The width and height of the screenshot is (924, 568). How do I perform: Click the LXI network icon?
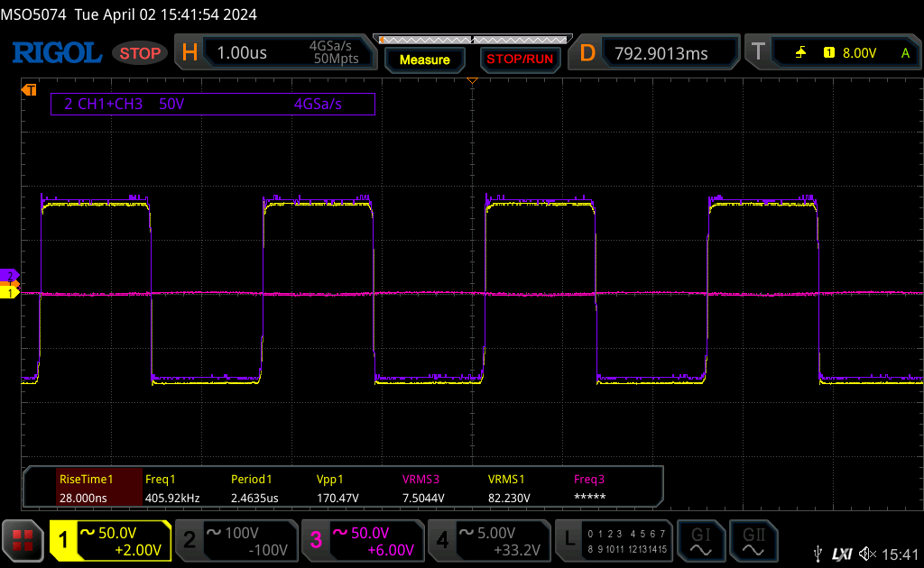[842, 554]
